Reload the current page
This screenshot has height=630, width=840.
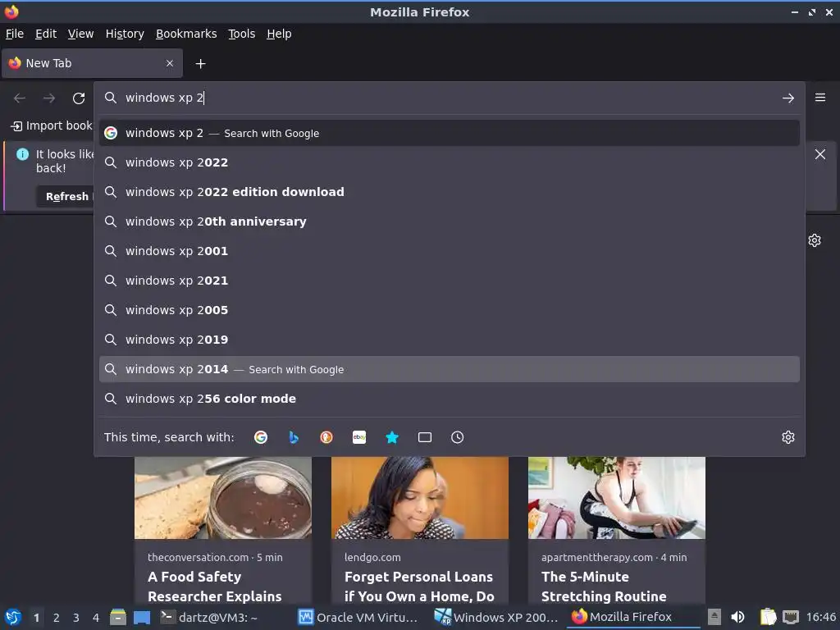[x=79, y=98]
